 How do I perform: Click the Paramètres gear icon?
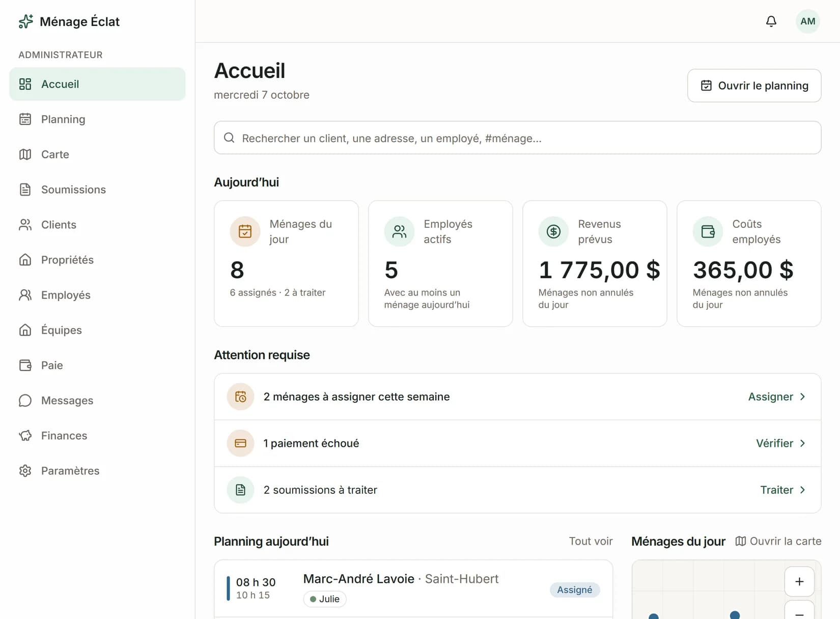click(25, 471)
